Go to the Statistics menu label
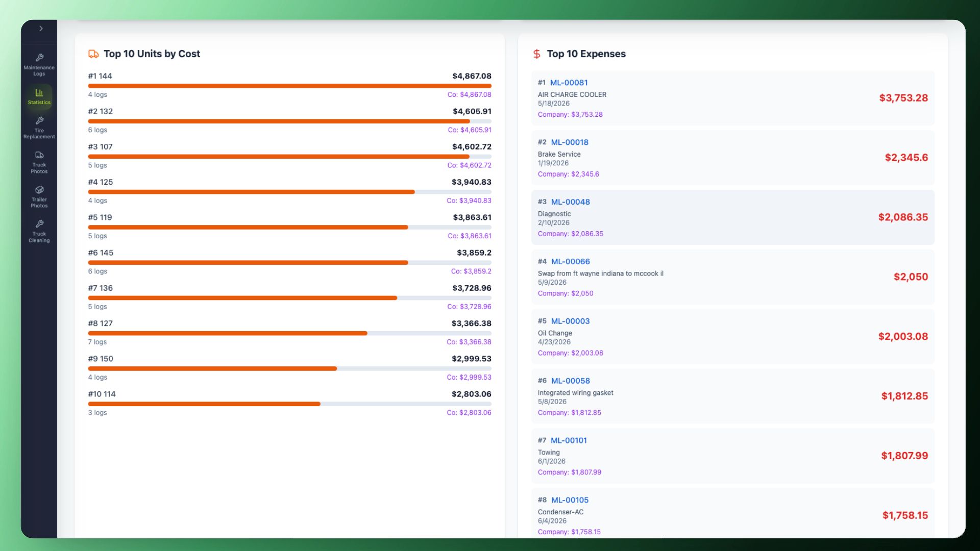980x551 pixels. tap(39, 103)
